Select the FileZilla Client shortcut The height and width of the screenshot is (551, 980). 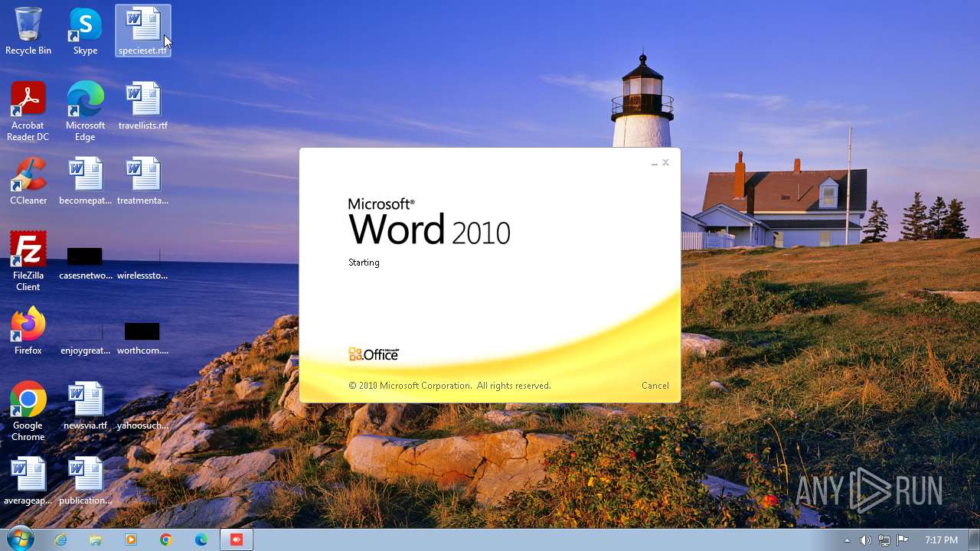[x=28, y=261]
